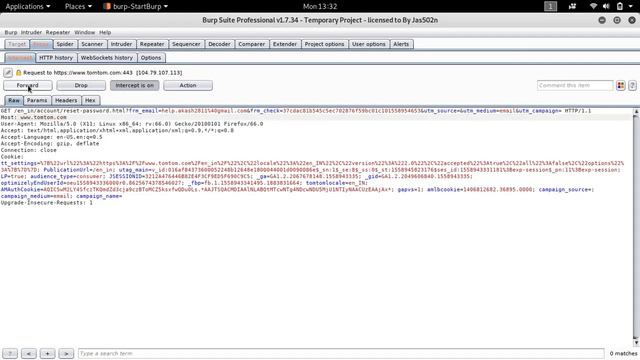The image size is (640, 360).
Task: Switch to the Intruder tool tab
Action: (121, 44)
